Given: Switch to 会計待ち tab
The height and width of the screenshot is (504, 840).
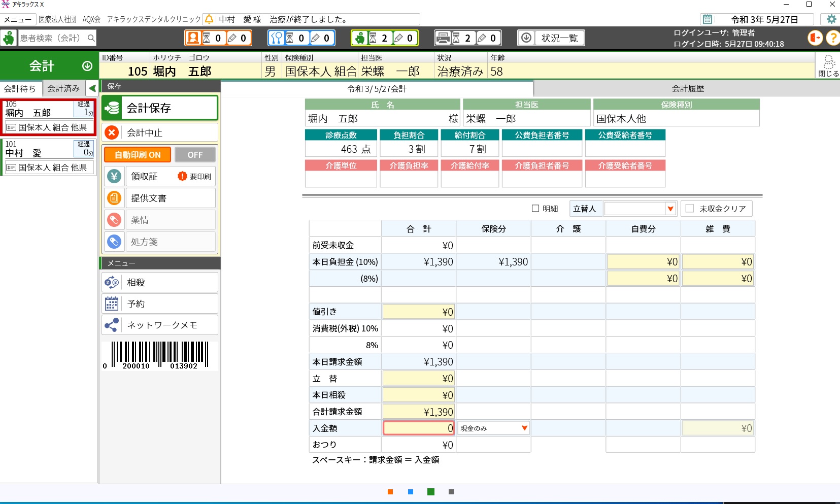Looking at the screenshot, I should [20, 88].
